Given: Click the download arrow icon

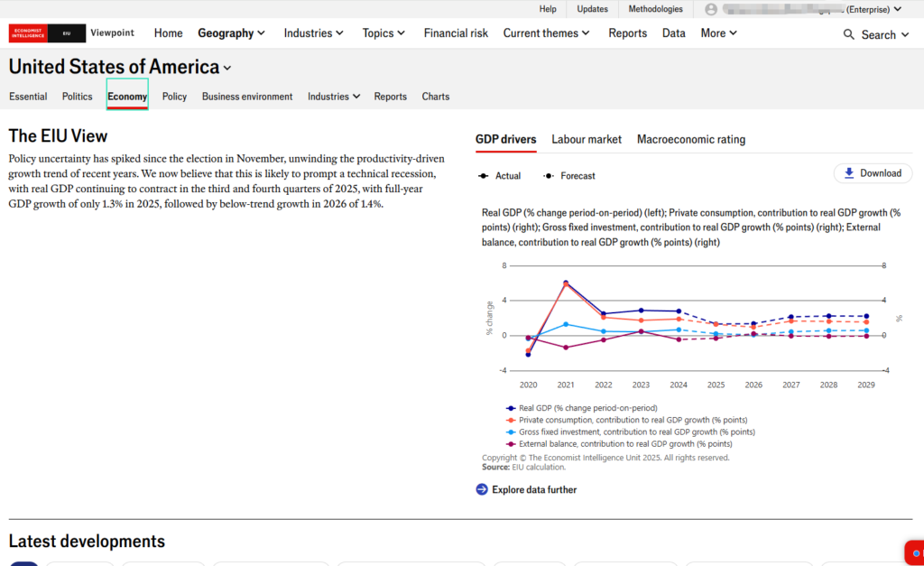Looking at the screenshot, I should [848, 173].
